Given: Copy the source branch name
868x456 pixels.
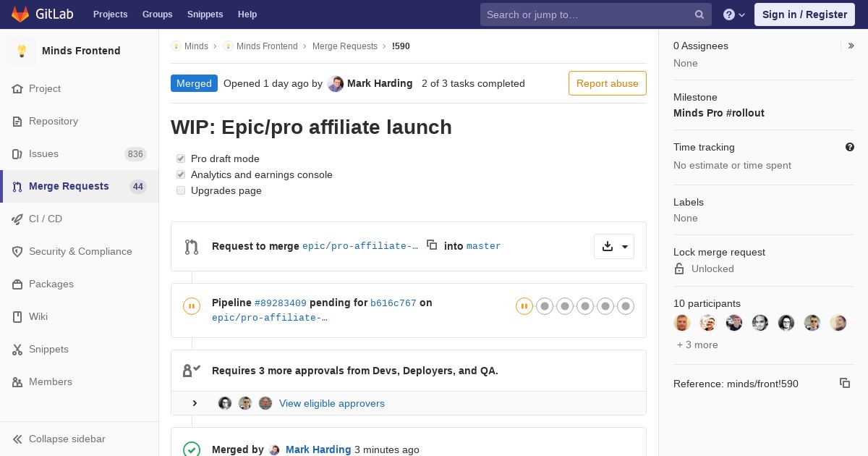Looking at the screenshot, I should (432, 245).
